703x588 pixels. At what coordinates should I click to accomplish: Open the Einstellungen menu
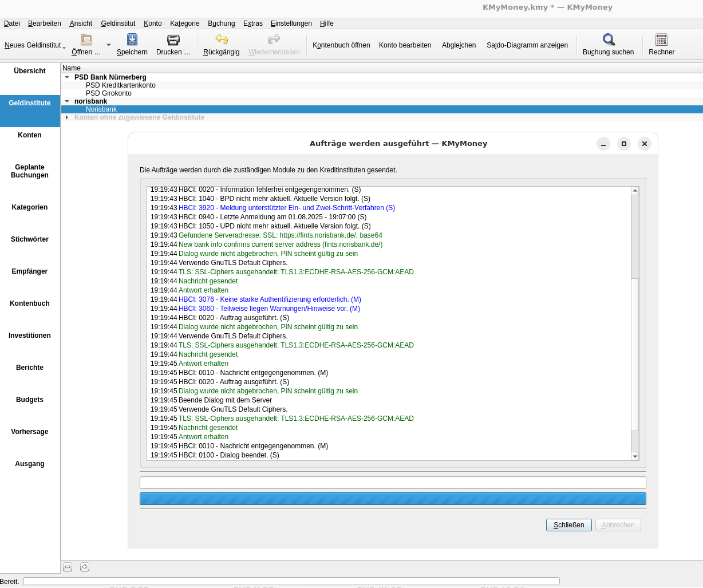point(291,23)
